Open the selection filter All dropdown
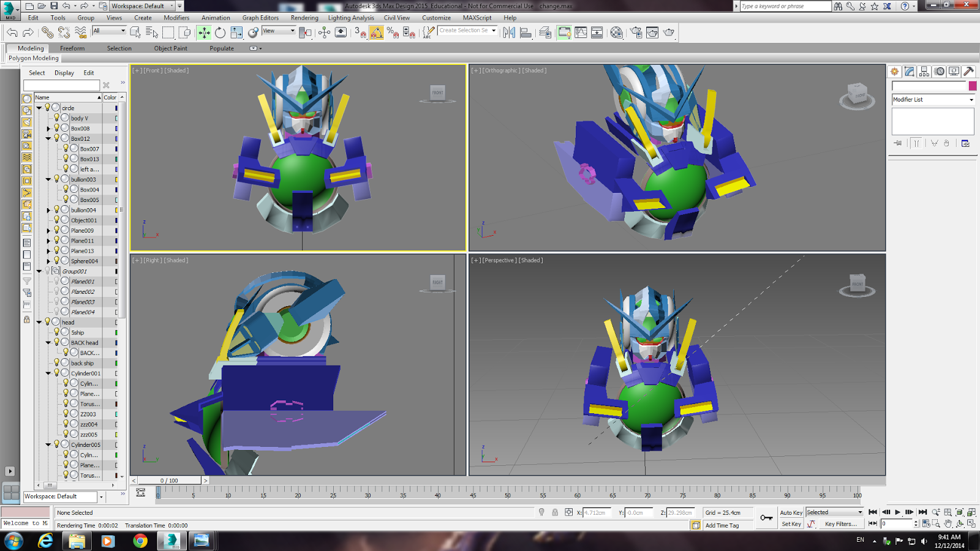Viewport: 980px width, 551px height. 109,31
